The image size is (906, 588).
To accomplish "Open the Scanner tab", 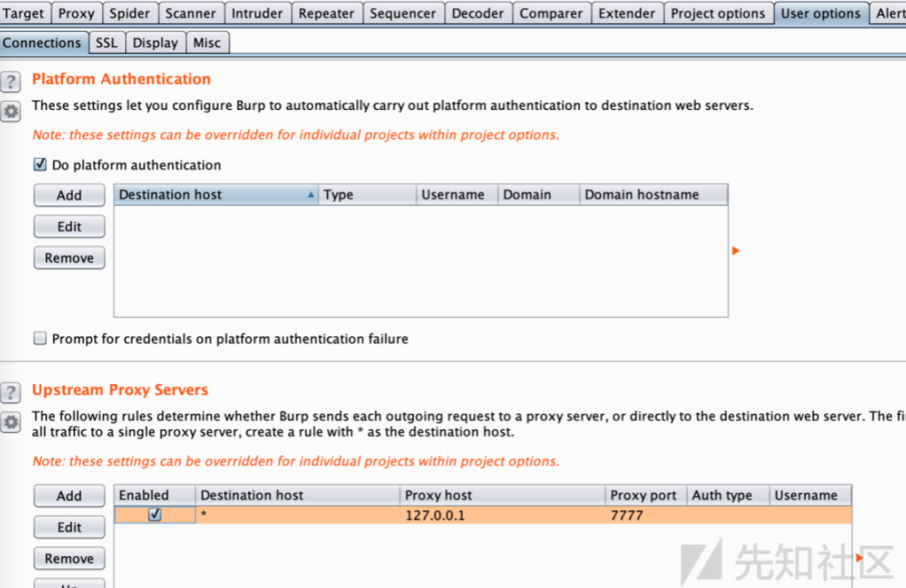I will click(190, 13).
